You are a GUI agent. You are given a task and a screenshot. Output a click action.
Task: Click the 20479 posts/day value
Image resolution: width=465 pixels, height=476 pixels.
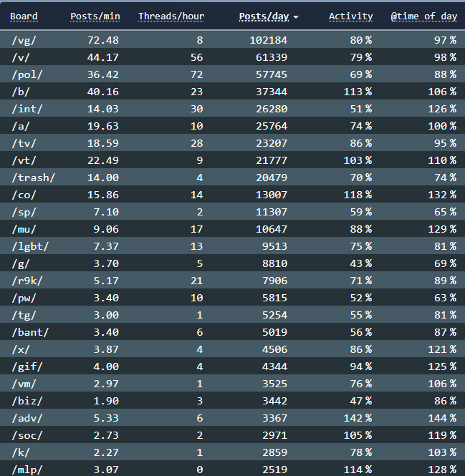(272, 178)
